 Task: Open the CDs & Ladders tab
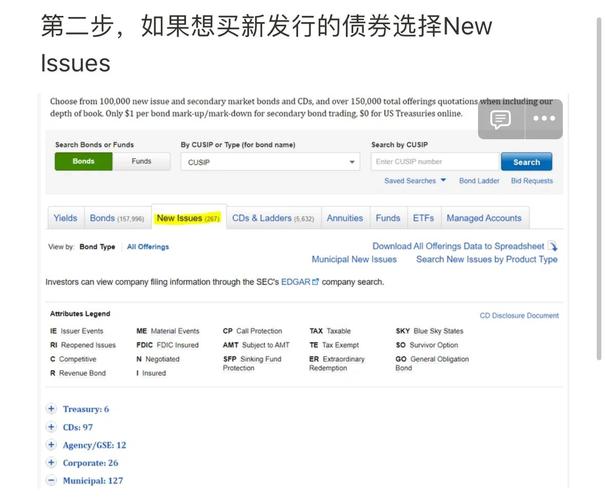tap(273, 218)
